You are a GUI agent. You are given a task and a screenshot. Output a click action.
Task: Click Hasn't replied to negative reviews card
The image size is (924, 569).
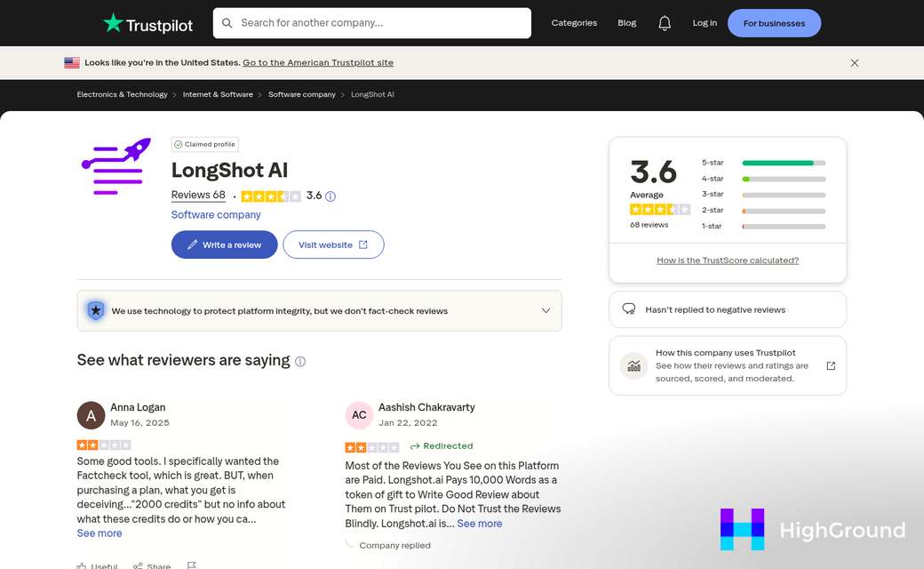tap(728, 309)
